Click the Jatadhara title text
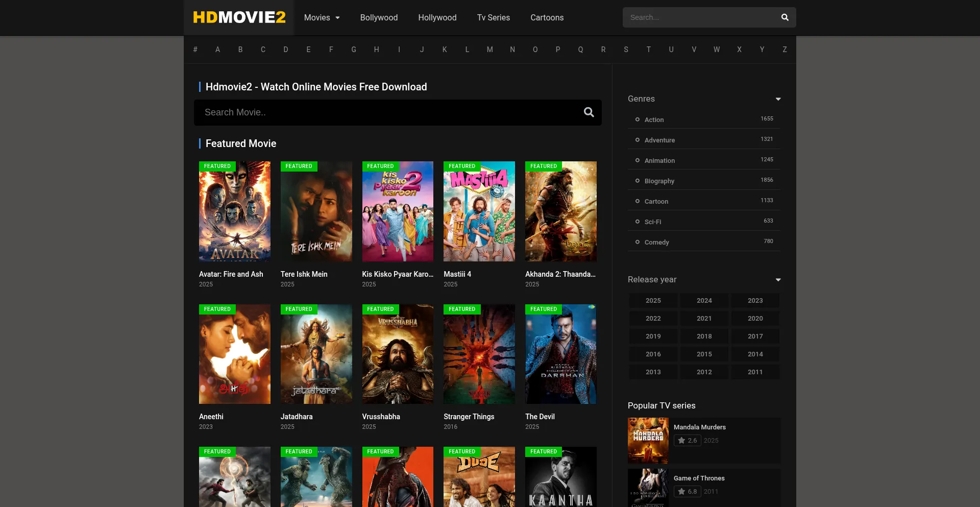 click(297, 417)
